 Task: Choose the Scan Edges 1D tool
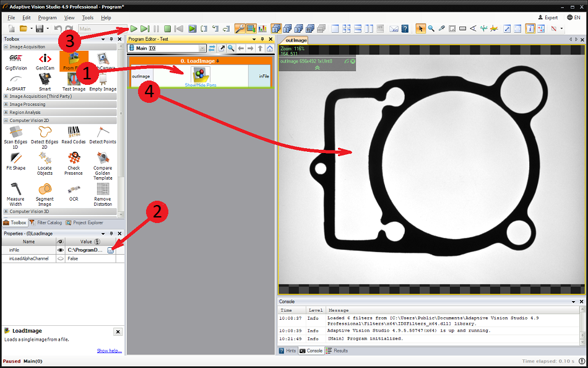tap(15, 134)
